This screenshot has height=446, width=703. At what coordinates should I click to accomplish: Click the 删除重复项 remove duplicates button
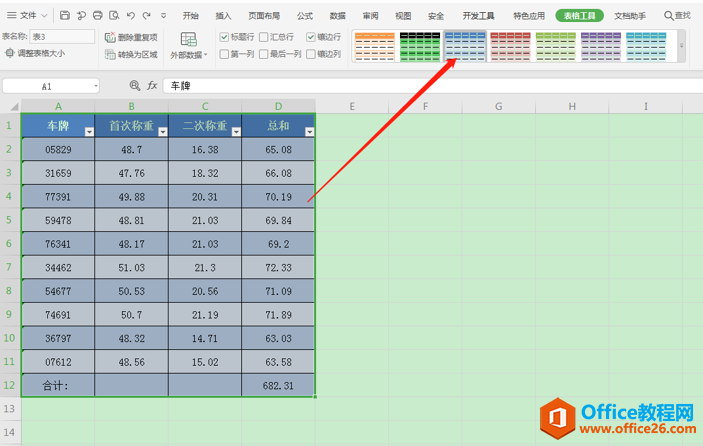[x=131, y=37]
